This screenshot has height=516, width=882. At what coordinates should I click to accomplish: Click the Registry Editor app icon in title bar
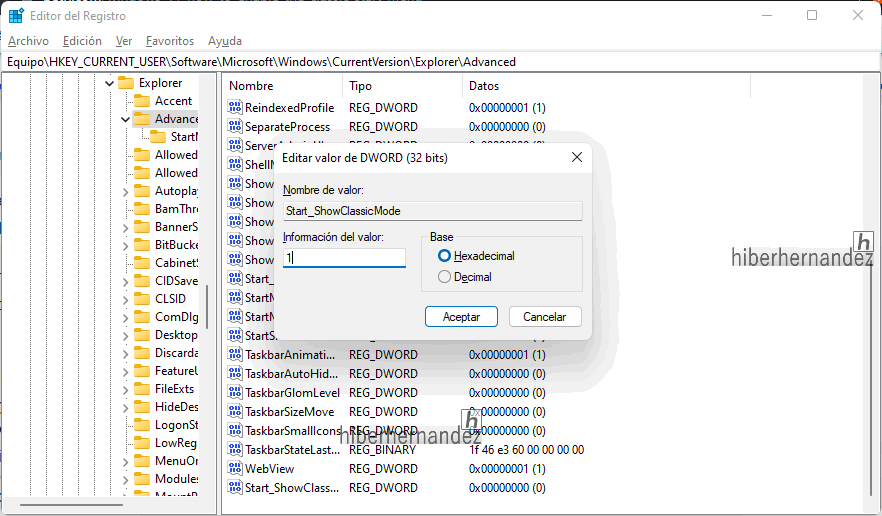16,15
